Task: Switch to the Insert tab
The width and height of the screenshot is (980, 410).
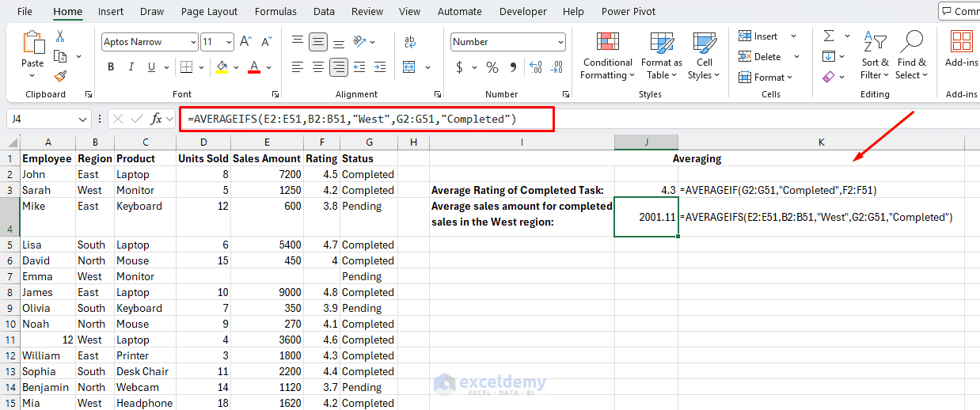Action: (111, 11)
